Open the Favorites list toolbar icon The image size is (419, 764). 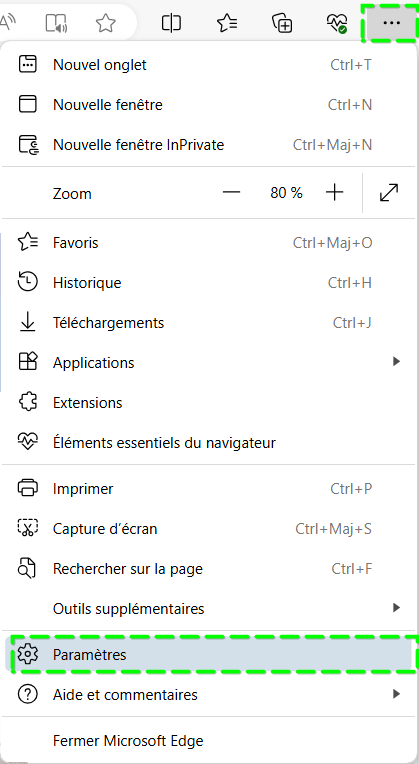pyautogui.click(x=227, y=23)
